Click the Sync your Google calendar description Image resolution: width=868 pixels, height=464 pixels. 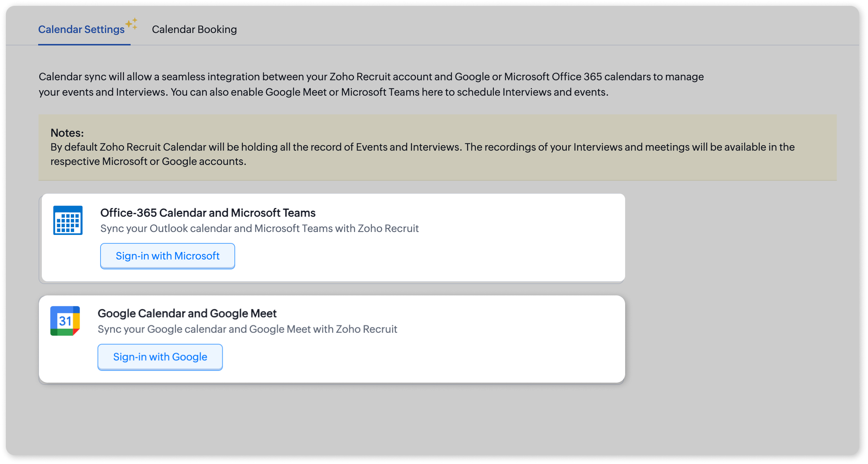[247, 329]
